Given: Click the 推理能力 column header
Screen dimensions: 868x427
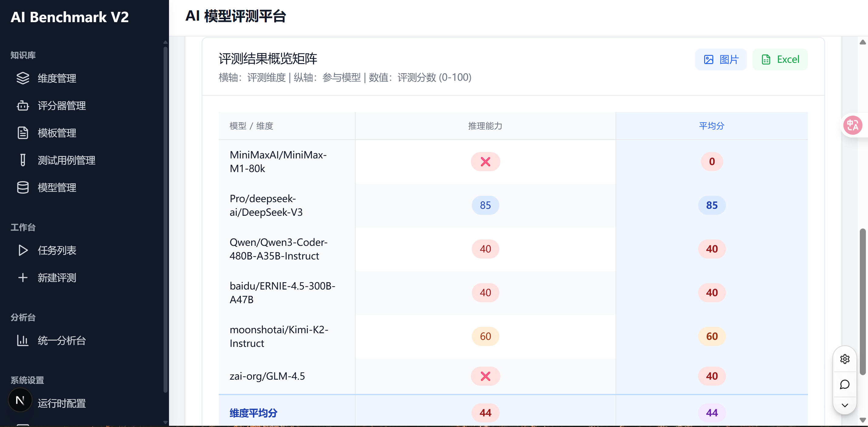Looking at the screenshot, I should click(485, 126).
